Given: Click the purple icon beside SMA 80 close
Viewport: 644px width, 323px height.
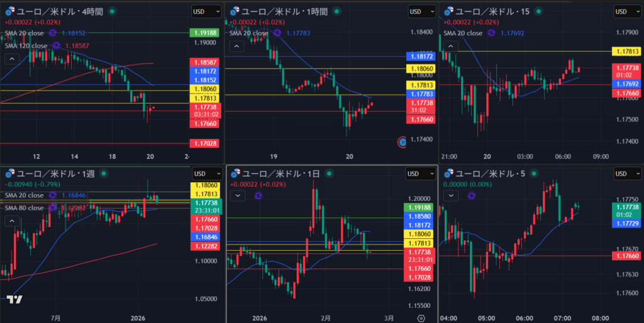Looking at the screenshot, I should click(53, 207).
